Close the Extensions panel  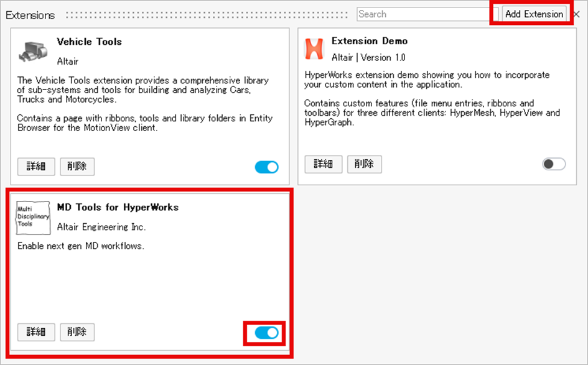click(x=577, y=14)
